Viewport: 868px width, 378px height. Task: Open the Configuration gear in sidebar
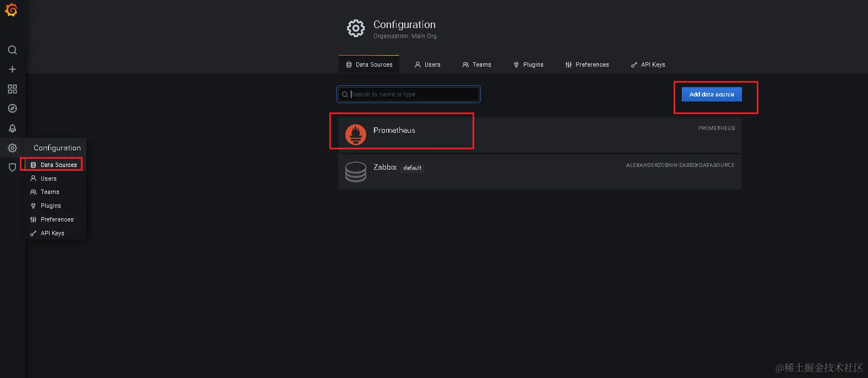(x=12, y=148)
